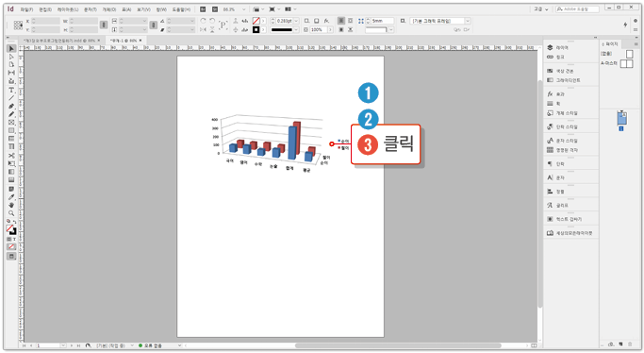Click the reference point locator grid
The width and height of the screenshot is (644, 353).
click(x=18, y=25)
